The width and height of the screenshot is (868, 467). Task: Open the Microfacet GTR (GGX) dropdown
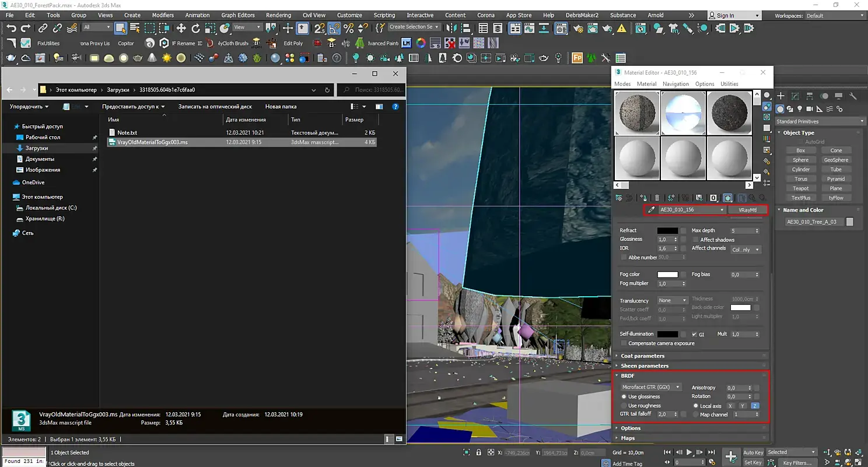(x=650, y=387)
